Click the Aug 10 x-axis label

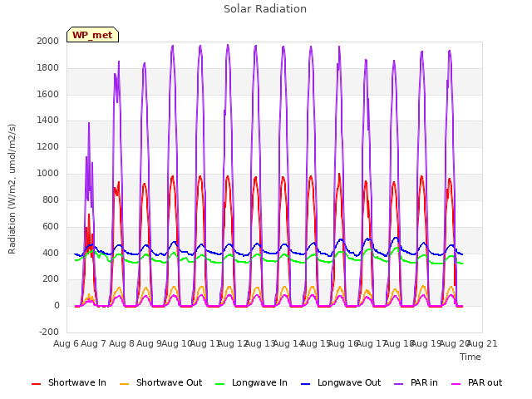(x=177, y=343)
